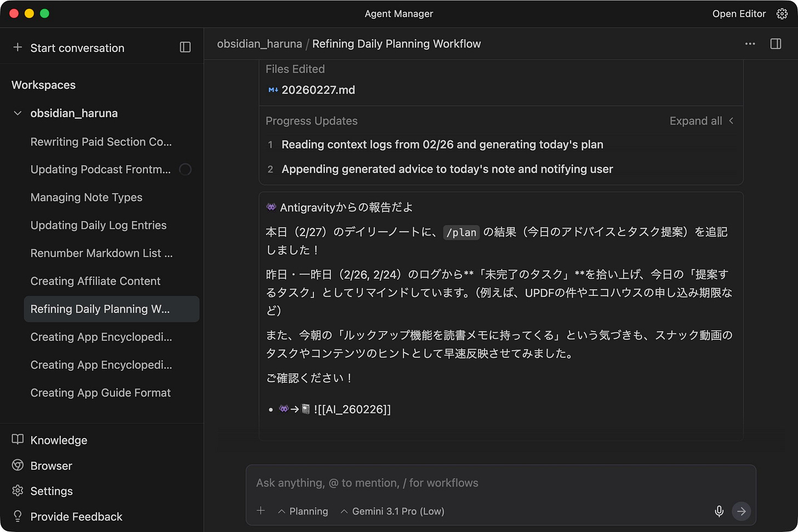The width and height of the screenshot is (798, 532).
Task: Select Managing Note Types from the sidebar
Action: 86,197
